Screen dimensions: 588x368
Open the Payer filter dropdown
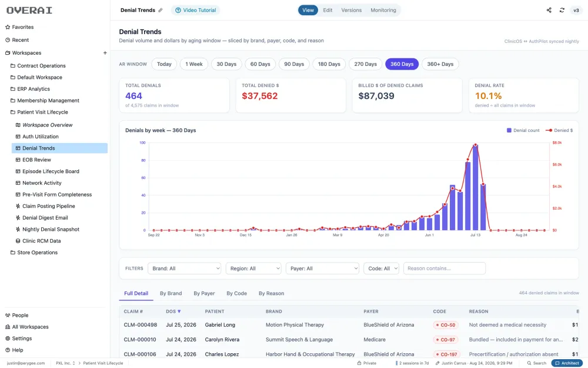point(322,268)
